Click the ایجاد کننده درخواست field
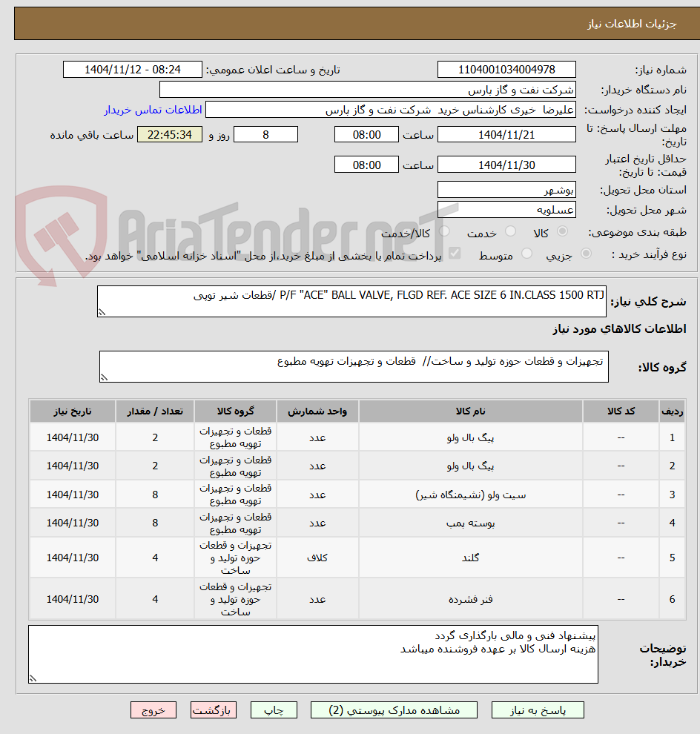This screenshot has height=734, width=700. click(391, 110)
